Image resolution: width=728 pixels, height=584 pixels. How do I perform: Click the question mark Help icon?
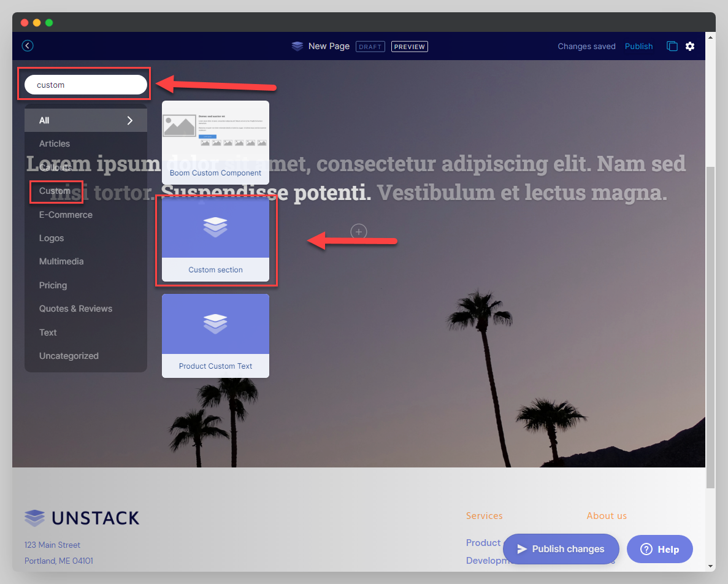tap(646, 549)
